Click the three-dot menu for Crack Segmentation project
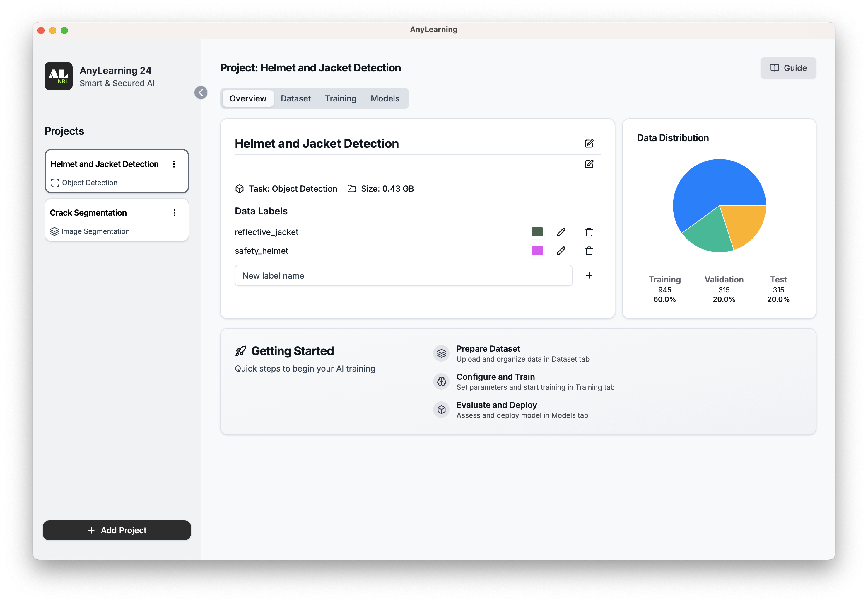This screenshot has height=603, width=868. (175, 212)
